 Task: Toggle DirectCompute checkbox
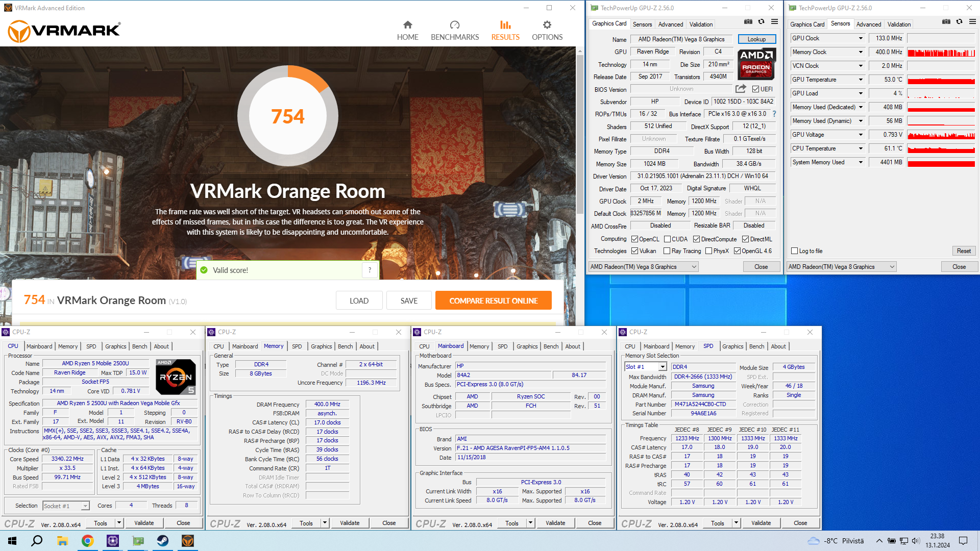[696, 239]
